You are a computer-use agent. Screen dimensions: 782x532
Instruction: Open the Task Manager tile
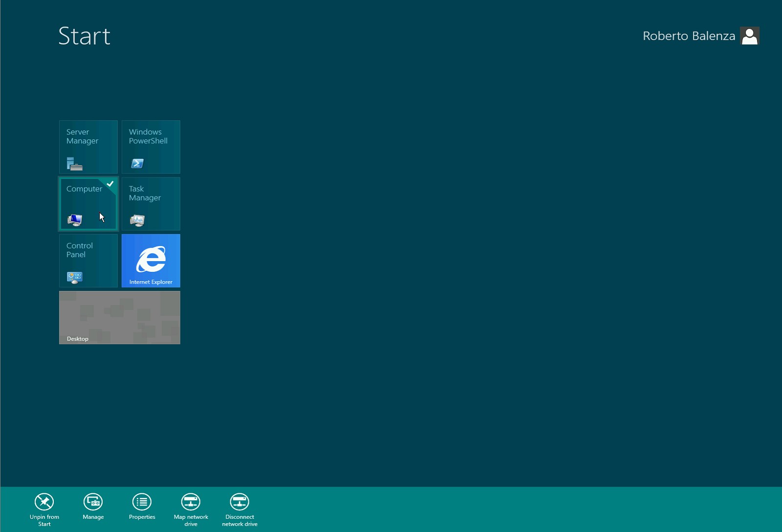pyautogui.click(x=151, y=204)
